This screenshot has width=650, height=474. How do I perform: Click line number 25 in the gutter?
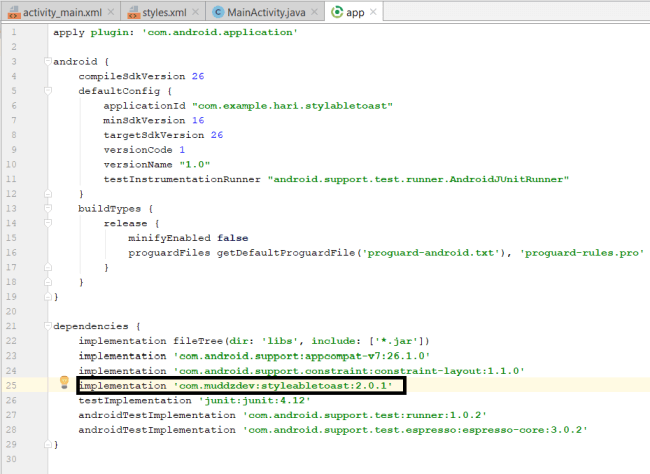tap(11, 385)
